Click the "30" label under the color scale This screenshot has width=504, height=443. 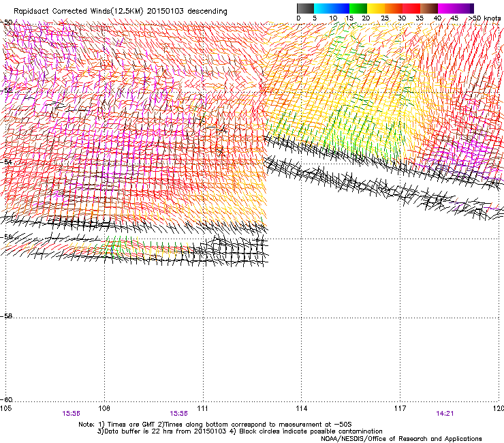pos(402,18)
